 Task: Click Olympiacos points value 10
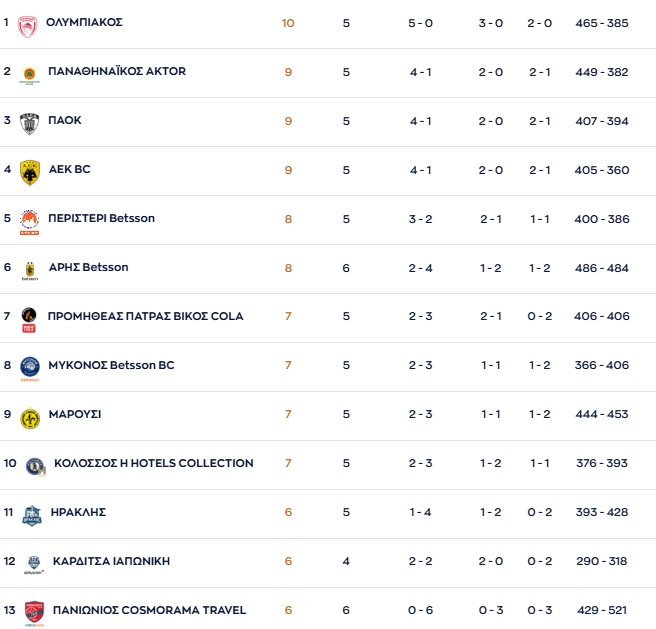[x=288, y=23]
